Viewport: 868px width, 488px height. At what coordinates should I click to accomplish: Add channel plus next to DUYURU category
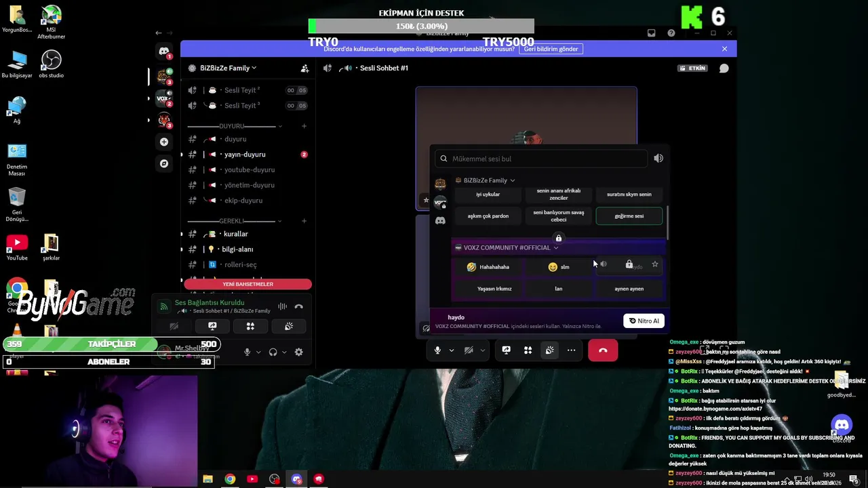click(x=304, y=126)
